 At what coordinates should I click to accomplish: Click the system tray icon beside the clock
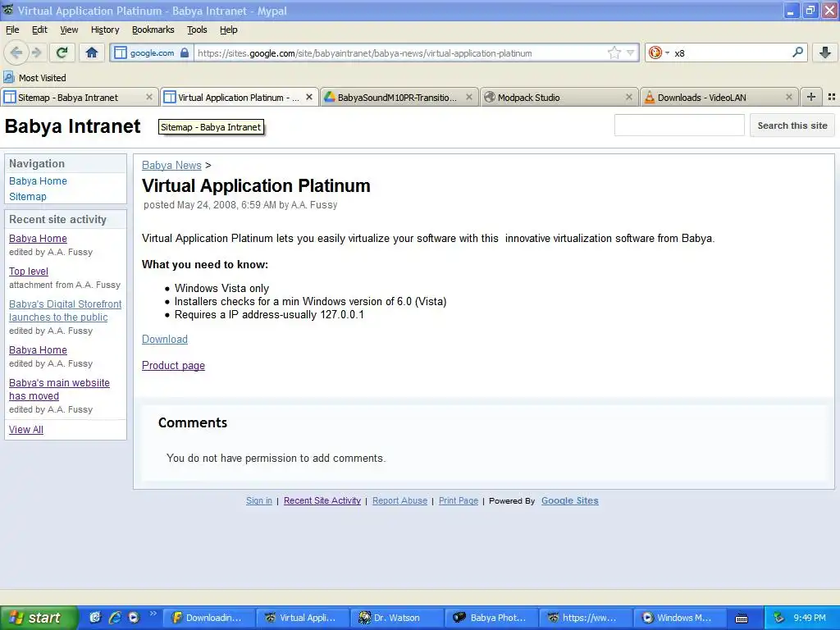[778, 618]
